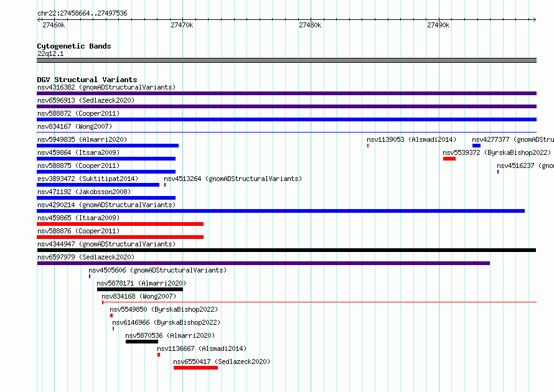The height and width of the screenshot is (392, 554).
Task: Open nsv4277377 gnomAD variant label
Action: point(513,139)
